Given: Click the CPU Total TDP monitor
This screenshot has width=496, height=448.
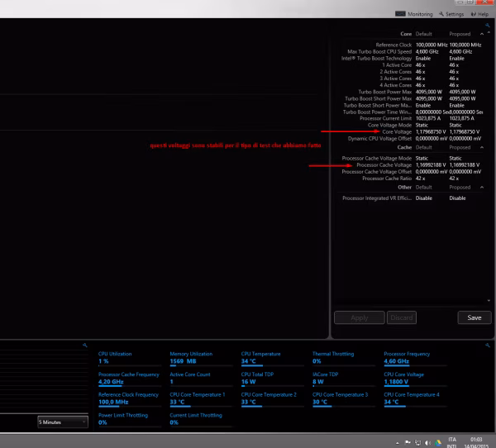Looking at the screenshot, I should [273, 379].
